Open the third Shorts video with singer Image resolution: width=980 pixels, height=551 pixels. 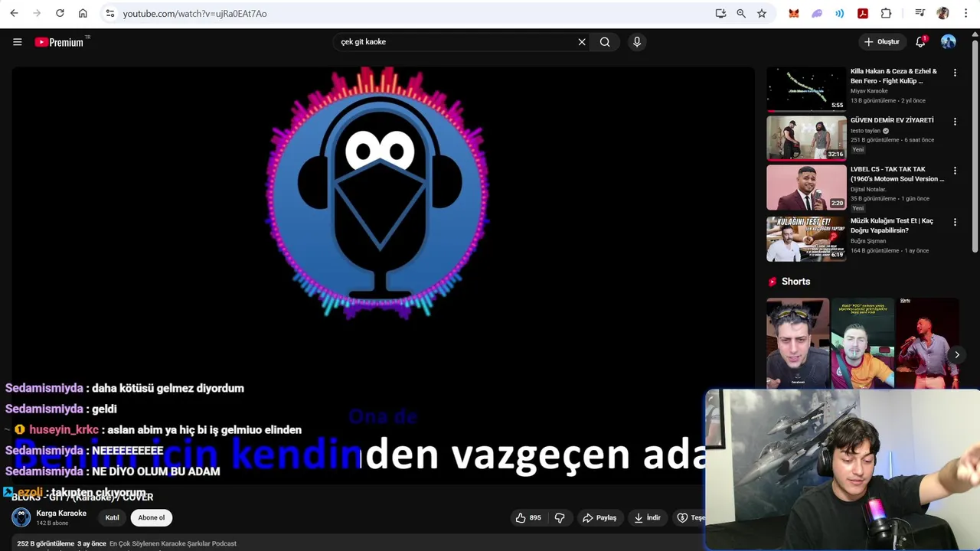(x=928, y=344)
